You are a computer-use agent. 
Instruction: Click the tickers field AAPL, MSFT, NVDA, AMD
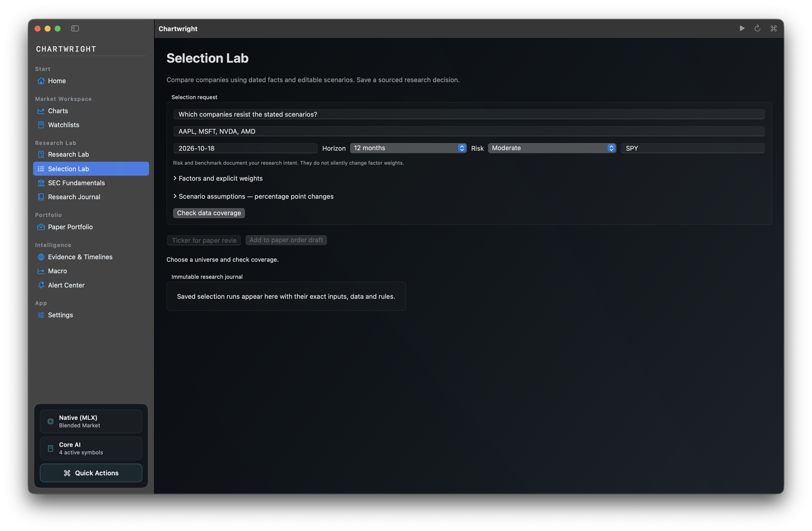point(469,131)
